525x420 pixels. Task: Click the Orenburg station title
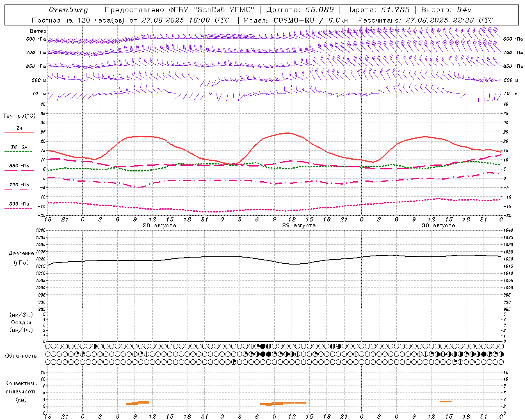[68, 10]
